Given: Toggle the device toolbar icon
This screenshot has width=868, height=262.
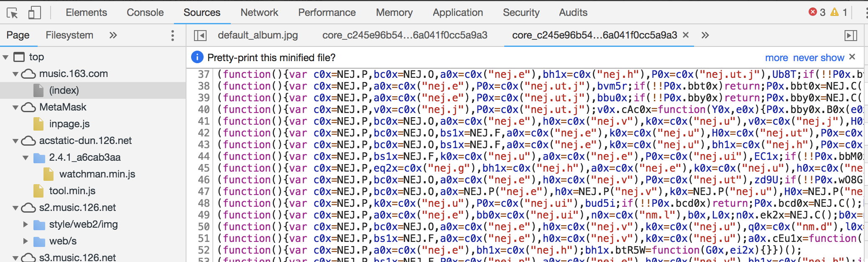Looking at the screenshot, I should 34,13.
